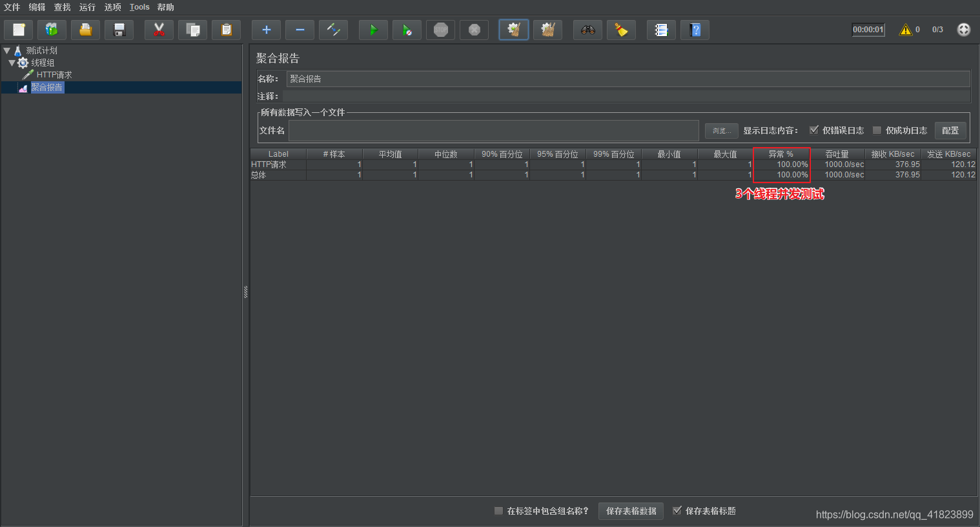Expand all nodes with plus icon

267,30
